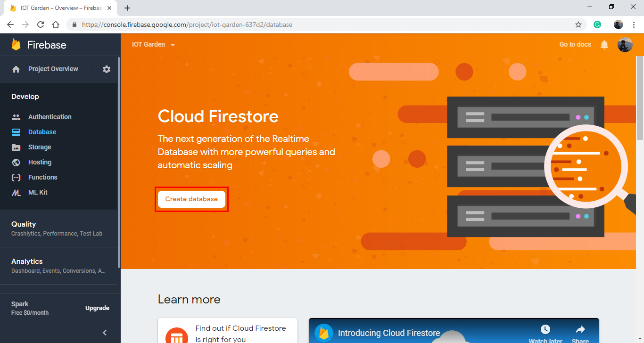Select ML Kit in the sidebar

(x=38, y=192)
